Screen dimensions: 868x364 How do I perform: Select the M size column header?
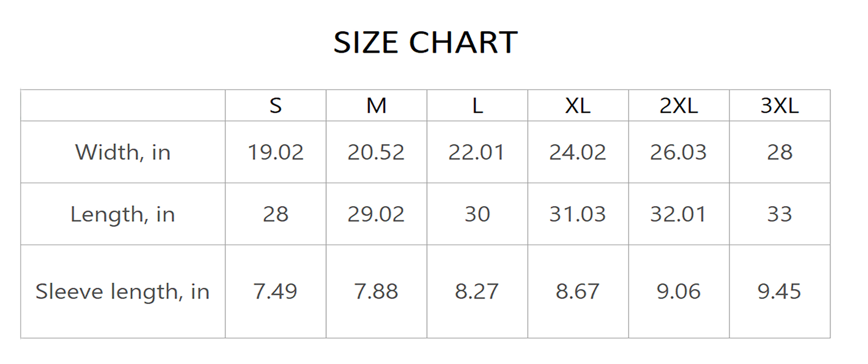coord(376,106)
